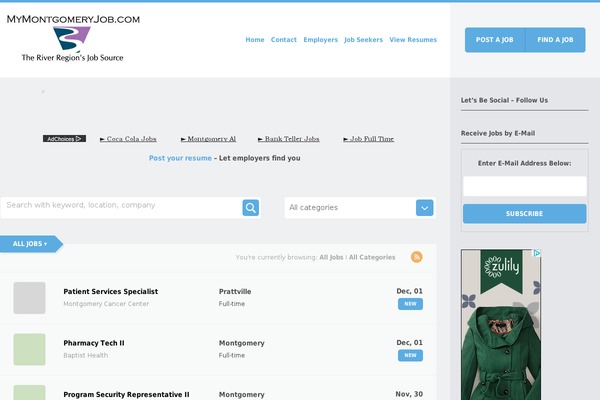Screen dimensions: 600x400
Task: Open the Zulily green coat advertisement
Action: [x=501, y=325]
